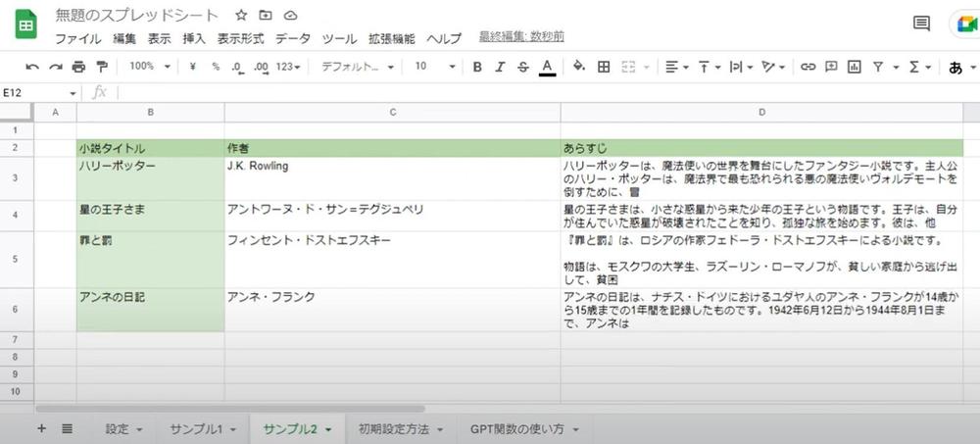This screenshot has width=980, height=444.
Task: Increase decimal places
Action: pyautogui.click(x=262, y=67)
